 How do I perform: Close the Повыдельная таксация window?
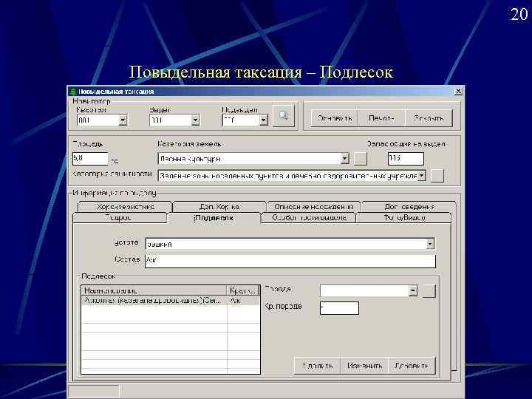click(x=457, y=92)
